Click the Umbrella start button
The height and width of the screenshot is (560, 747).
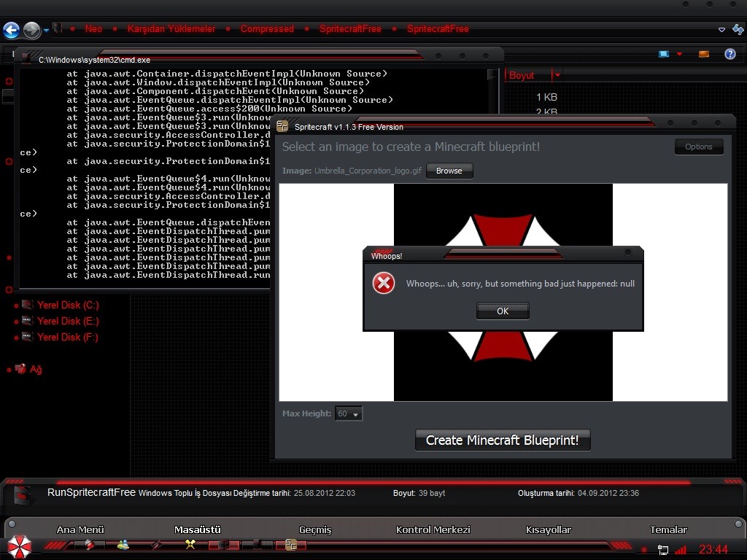click(x=20, y=546)
